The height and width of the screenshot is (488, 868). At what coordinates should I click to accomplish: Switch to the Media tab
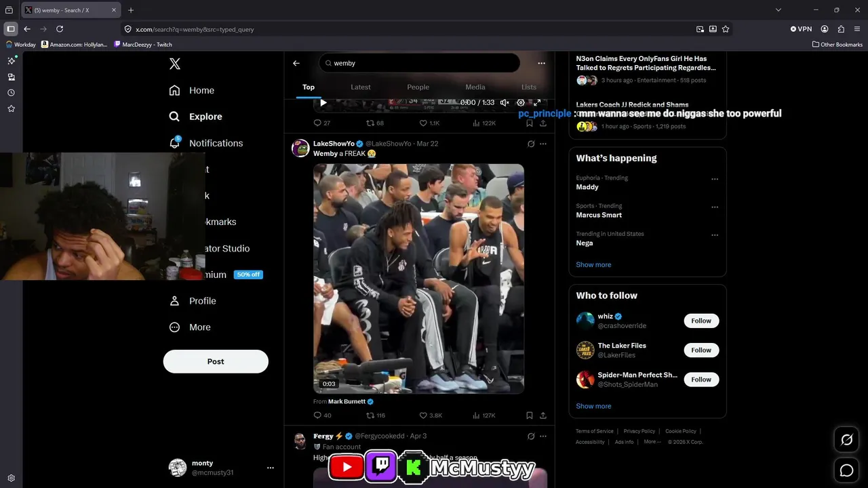pyautogui.click(x=475, y=87)
